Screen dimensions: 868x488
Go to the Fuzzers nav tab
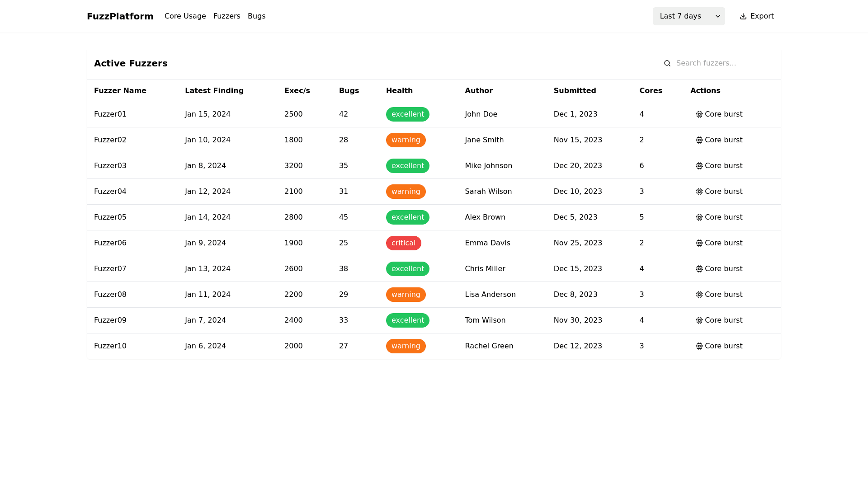point(226,16)
